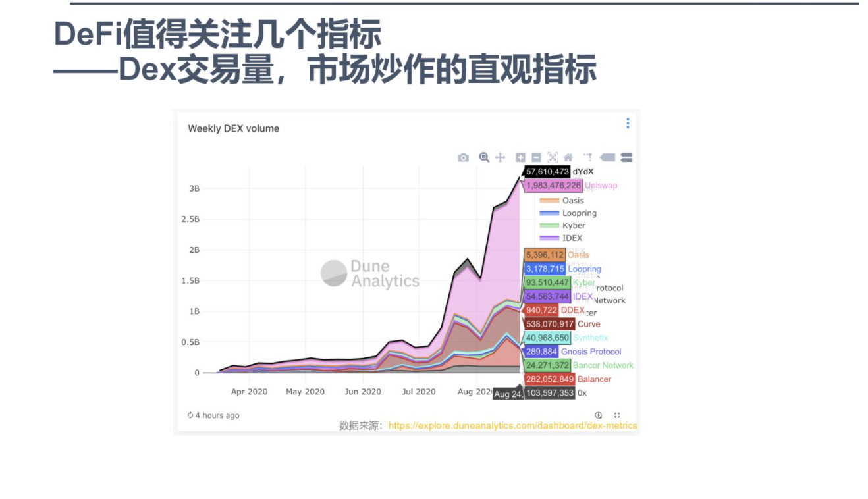The image size is (868, 499).
Task: Select the Pan tool
Action: (x=501, y=157)
